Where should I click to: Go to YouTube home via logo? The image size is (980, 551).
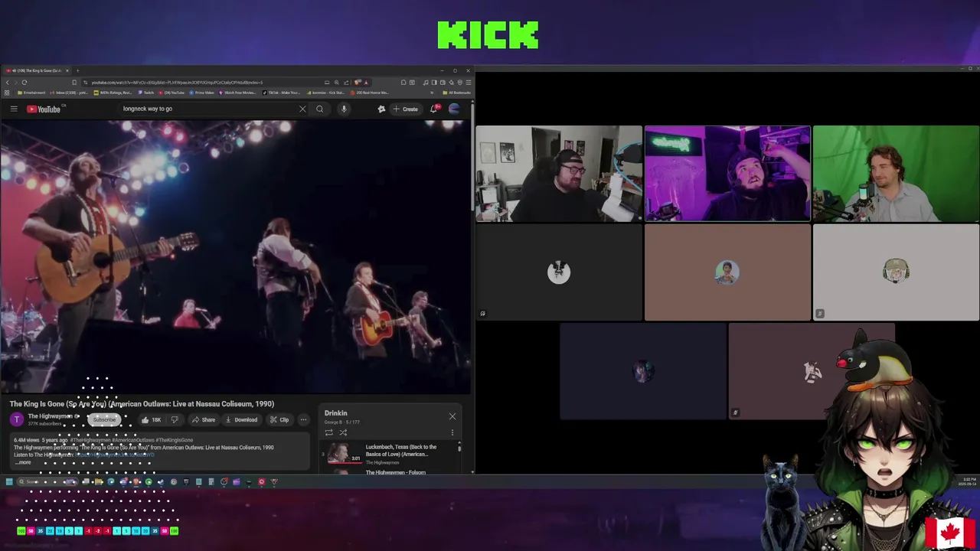[44, 109]
